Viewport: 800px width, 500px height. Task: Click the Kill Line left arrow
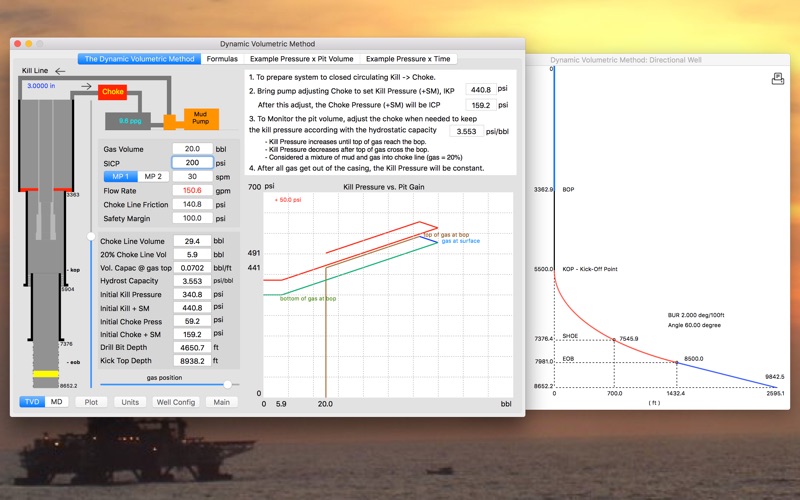pyautogui.click(x=60, y=71)
